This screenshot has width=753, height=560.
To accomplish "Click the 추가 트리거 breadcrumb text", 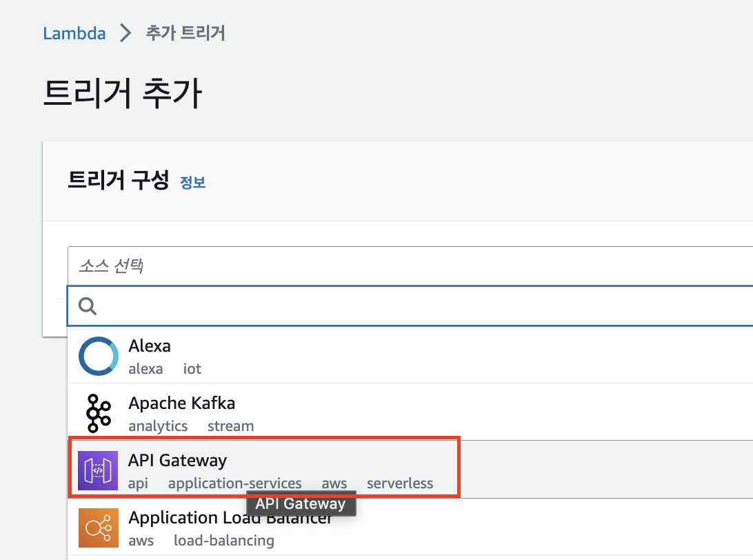I will click(185, 33).
